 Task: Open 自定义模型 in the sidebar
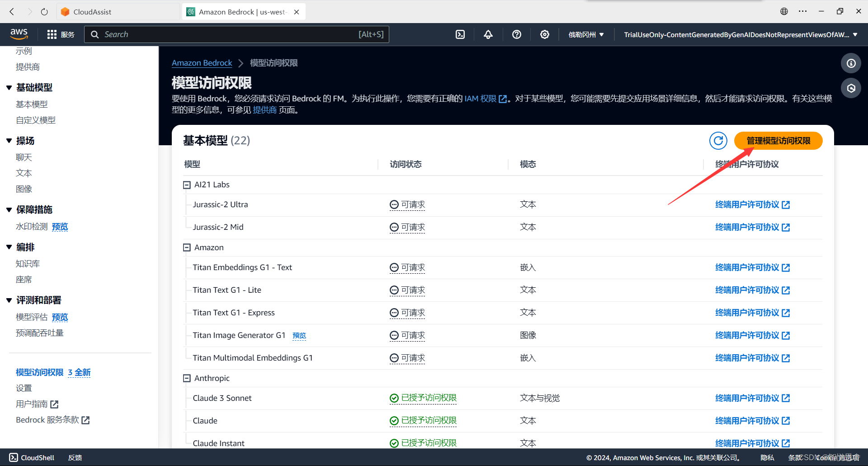[36, 120]
